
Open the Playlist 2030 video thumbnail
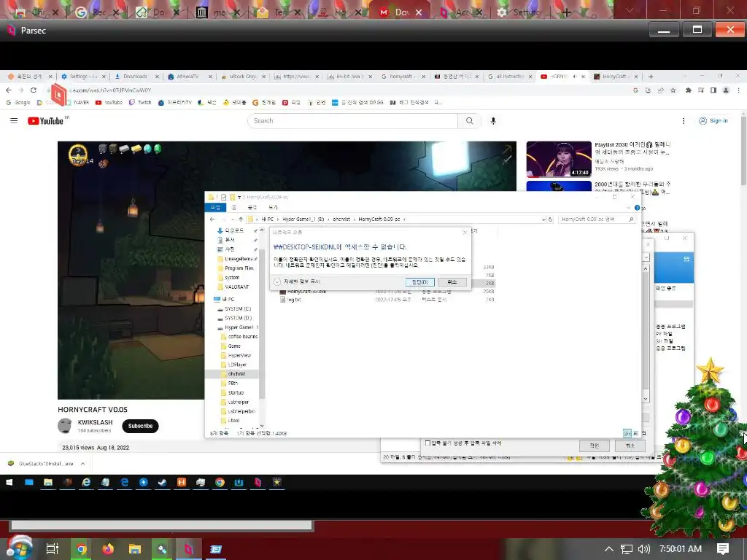tap(559, 159)
